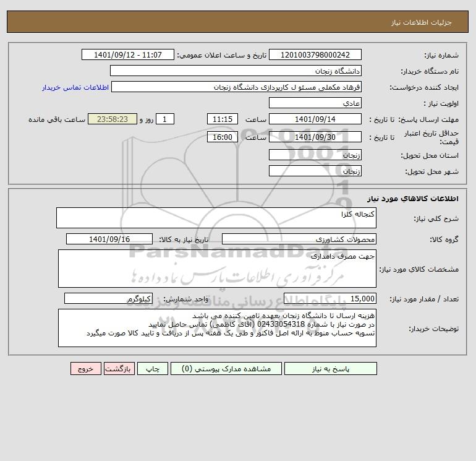Click the delivery city field زنجان

315,171
